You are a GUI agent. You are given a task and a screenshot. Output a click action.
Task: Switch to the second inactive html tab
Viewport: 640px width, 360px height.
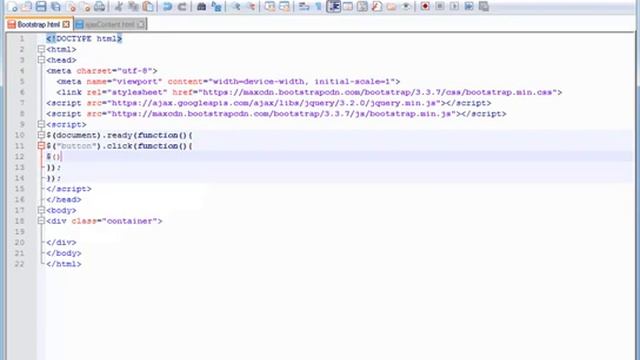pos(109,24)
